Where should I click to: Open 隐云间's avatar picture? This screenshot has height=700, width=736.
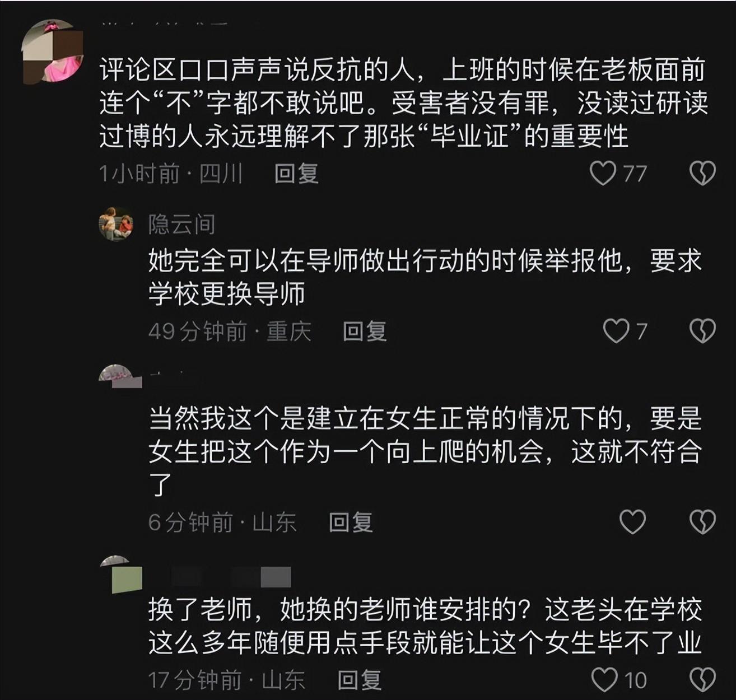pos(116,224)
